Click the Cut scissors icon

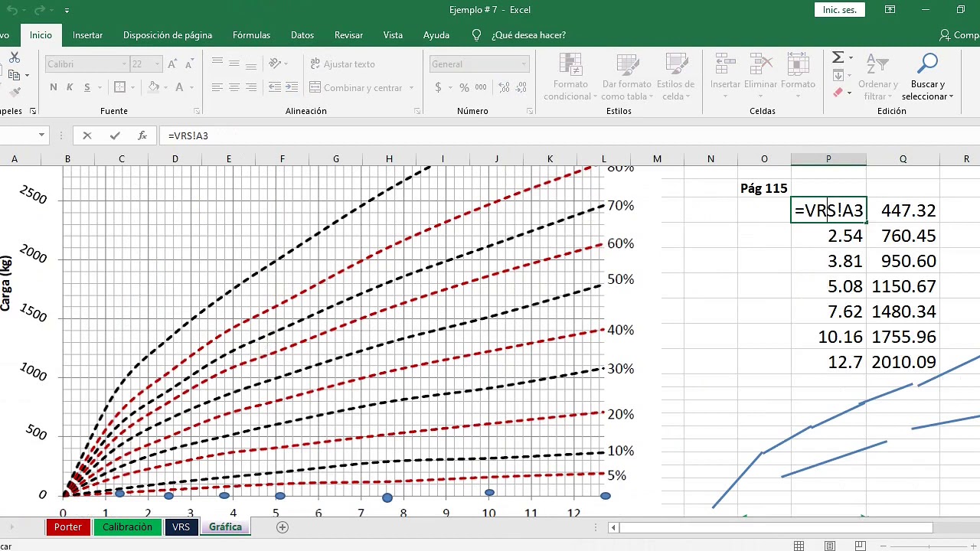click(14, 58)
